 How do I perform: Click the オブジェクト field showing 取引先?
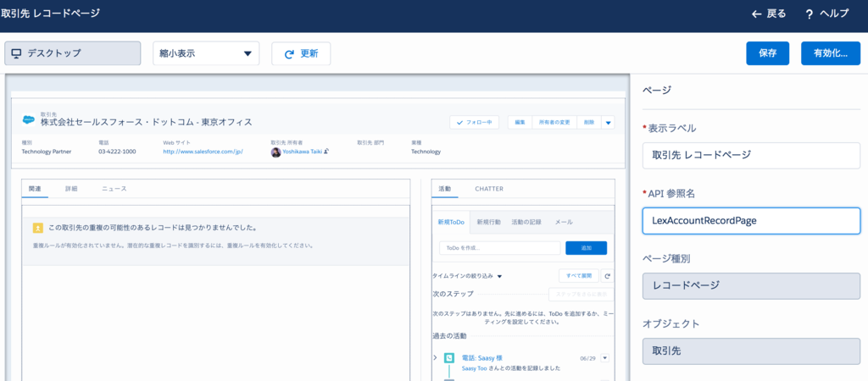[x=751, y=351]
